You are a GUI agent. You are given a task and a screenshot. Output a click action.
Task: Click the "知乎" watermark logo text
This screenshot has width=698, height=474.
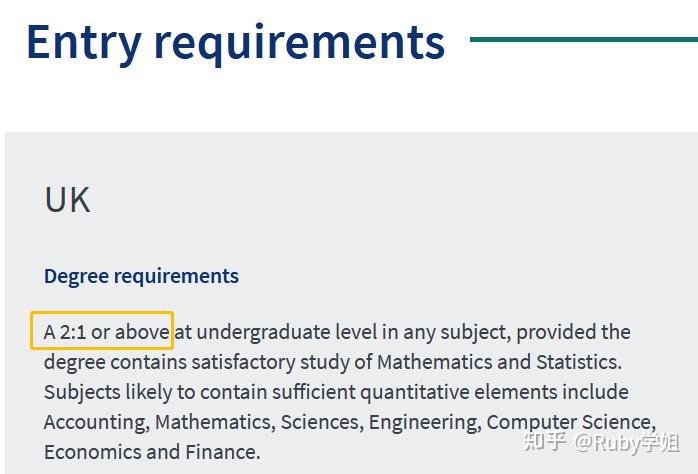545,443
